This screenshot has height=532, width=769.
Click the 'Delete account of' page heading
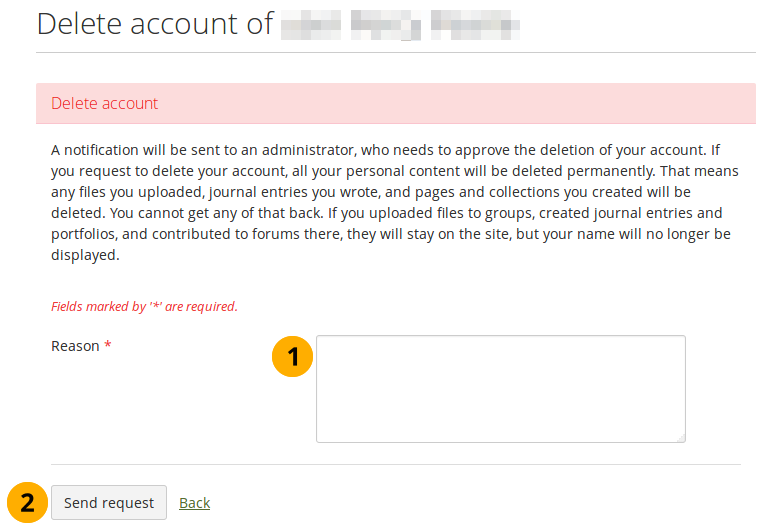[155, 24]
